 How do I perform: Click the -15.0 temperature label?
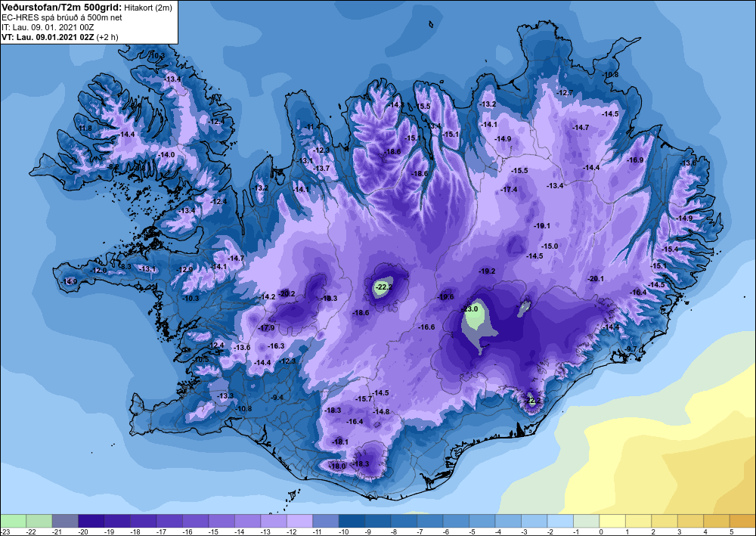[549, 246]
